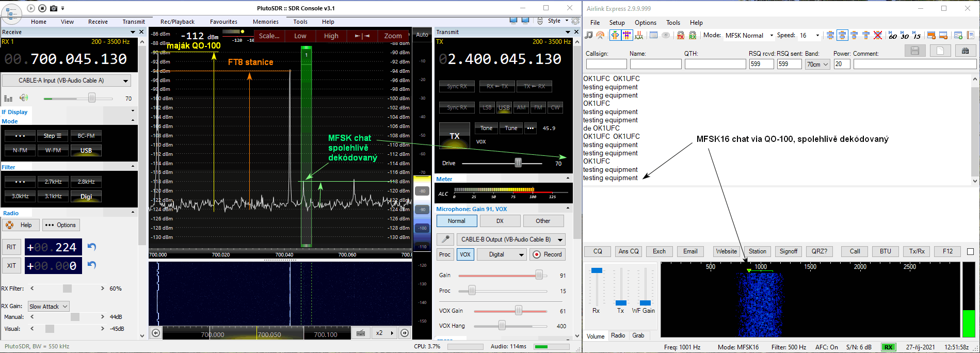
Task: Toggle the RIT button on
Action: coord(11,247)
